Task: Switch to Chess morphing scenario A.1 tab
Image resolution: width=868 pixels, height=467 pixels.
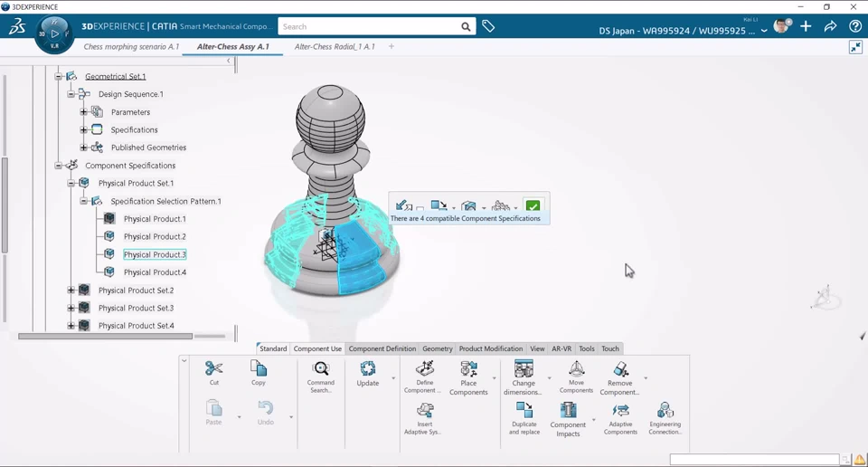Action: point(131,46)
